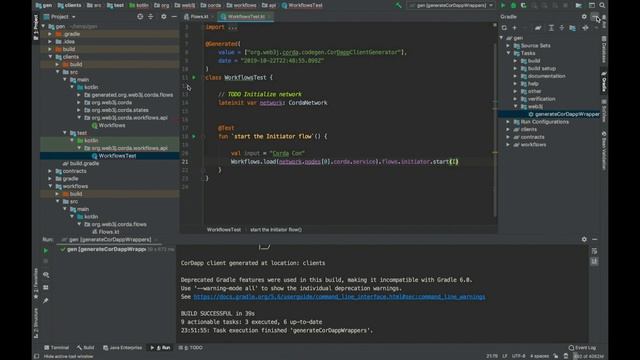
Task: Select Flows.kt in the project tree
Action: 105,232
